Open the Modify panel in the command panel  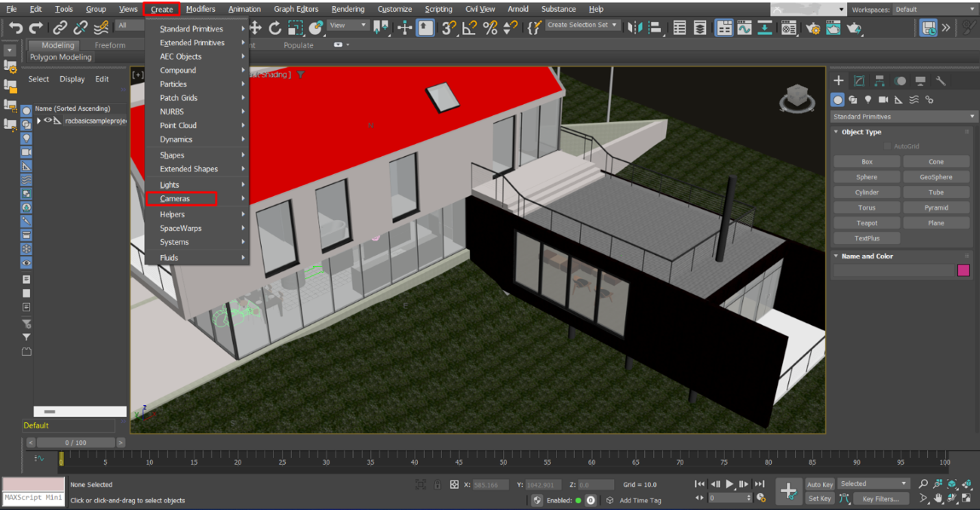point(858,80)
